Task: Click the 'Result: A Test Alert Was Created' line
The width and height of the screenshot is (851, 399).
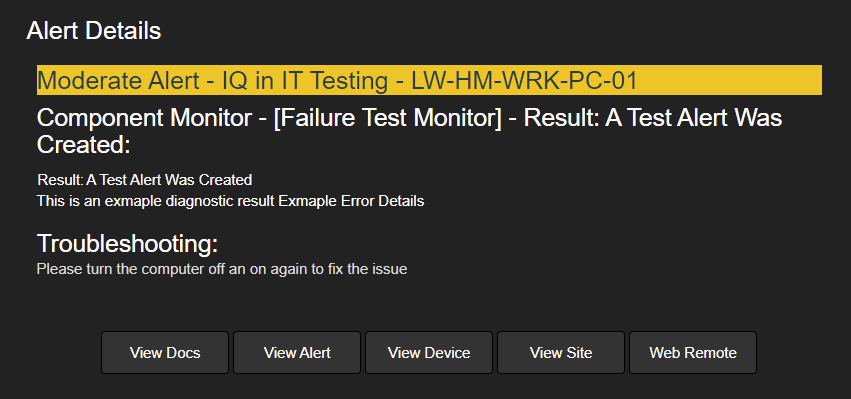Action: coord(144,180)
